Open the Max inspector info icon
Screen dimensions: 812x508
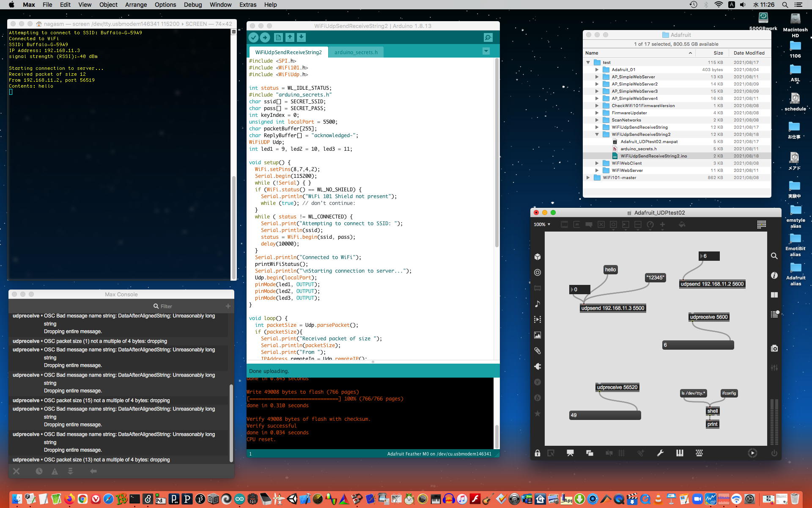(x=774, y=275)
